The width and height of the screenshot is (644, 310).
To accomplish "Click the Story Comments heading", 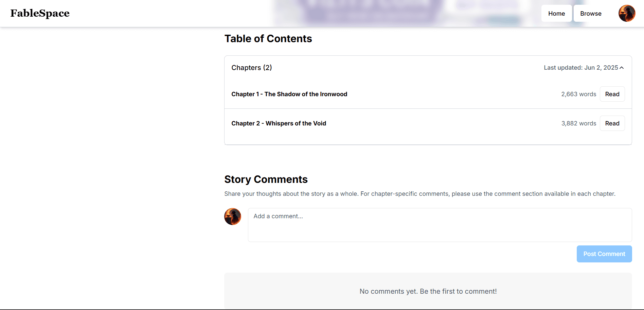I will point(266,179).
